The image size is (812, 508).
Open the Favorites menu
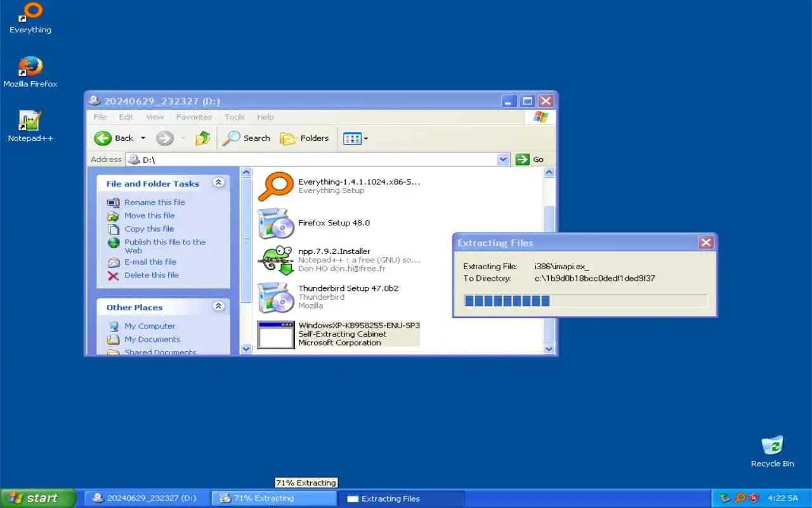194,117
